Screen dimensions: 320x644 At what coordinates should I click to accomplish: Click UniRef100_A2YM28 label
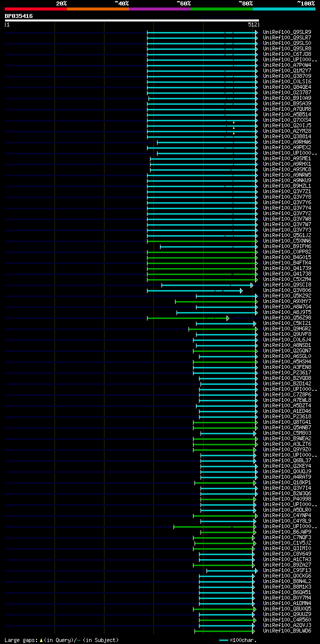[287, 131]
